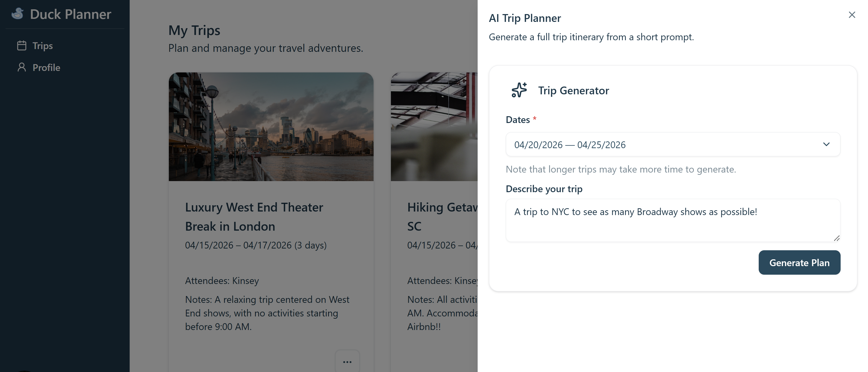Image resolution: width=868 pixels, height=372 pixels.
Task: Click the Generate Plan button
Action: pos(799,262)
